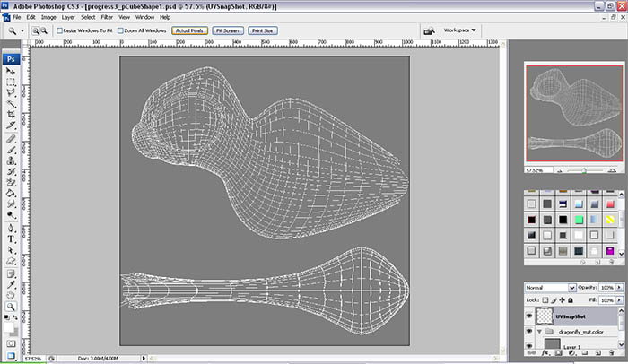Open the status bar info arrow
The width and height of the screenshot is (628, 364).
click(x=144, y=359)
